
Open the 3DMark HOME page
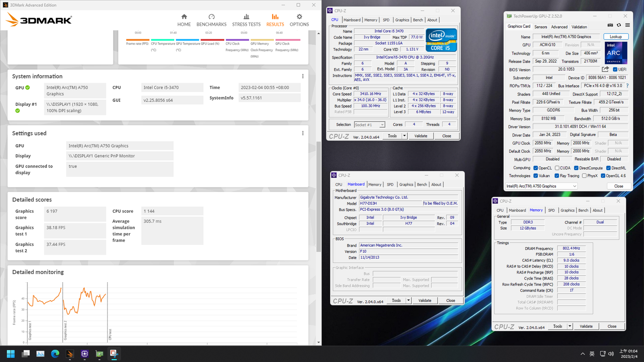pyautogui.click(x=184, y=20)
